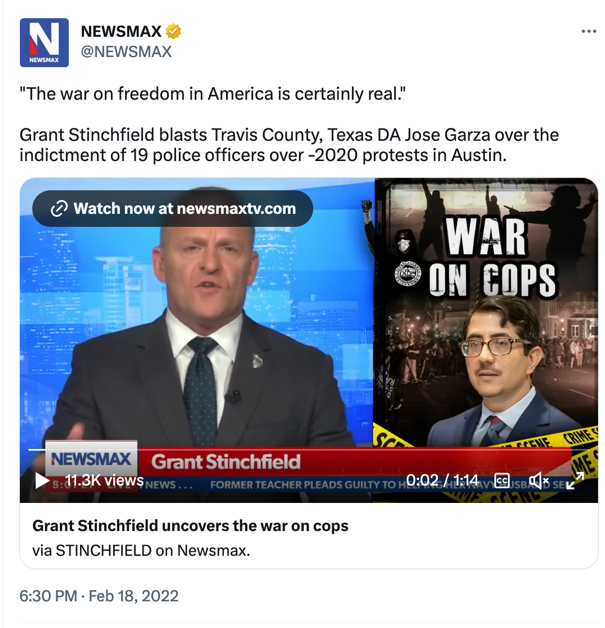Click the Watch now at newsmaxtv.com link
The width and height of the screenshot is (605, 628).
tap(173, 209)
